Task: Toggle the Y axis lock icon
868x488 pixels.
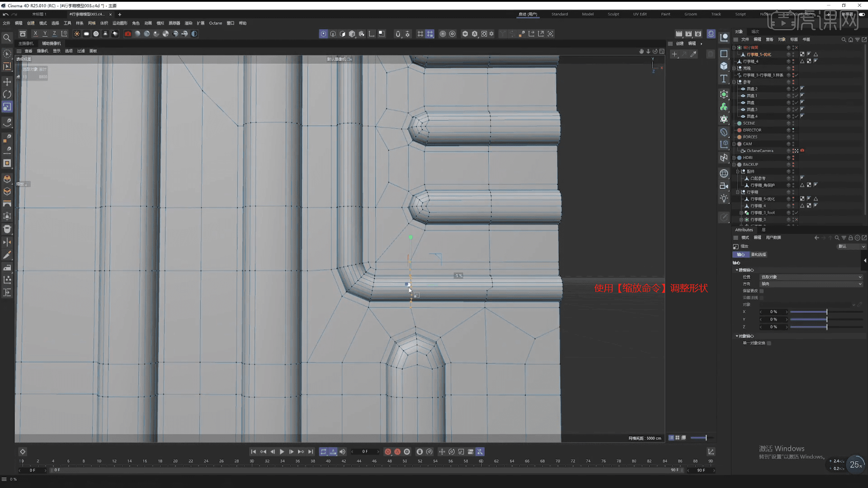Action: (x=45, y=34)
